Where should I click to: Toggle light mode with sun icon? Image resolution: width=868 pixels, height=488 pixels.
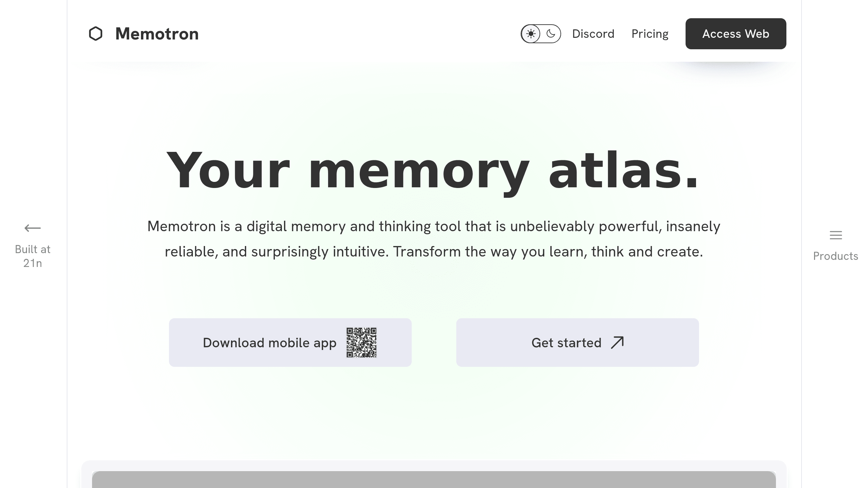tap(530, 33)
